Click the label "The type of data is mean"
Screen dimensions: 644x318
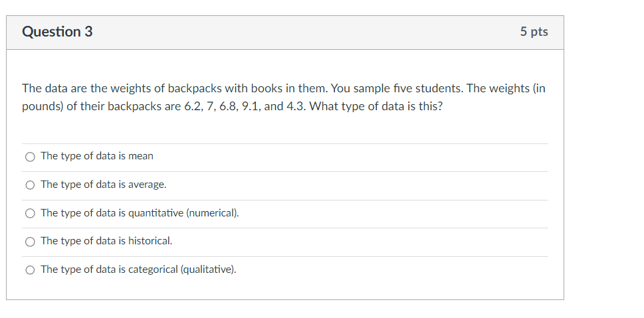click(97, 156)
